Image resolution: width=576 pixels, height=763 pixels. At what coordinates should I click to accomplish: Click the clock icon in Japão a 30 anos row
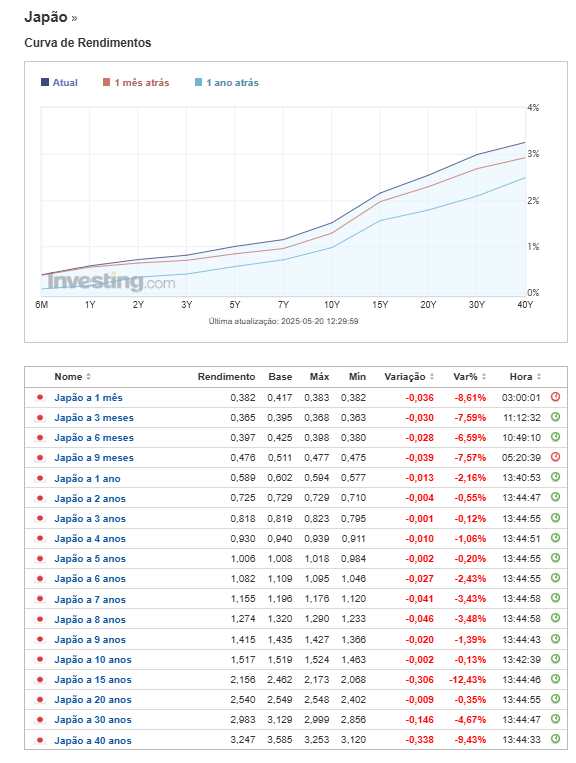pos(555,718)
